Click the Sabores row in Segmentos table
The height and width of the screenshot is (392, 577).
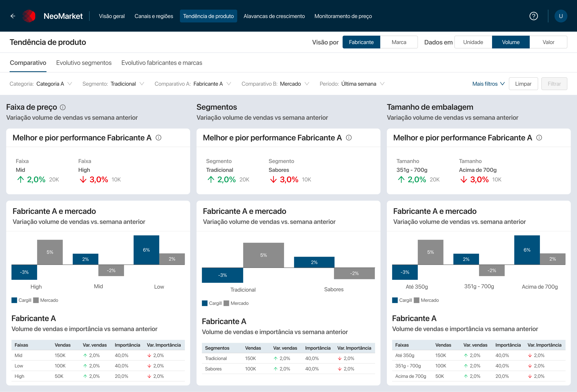[288, 369]
